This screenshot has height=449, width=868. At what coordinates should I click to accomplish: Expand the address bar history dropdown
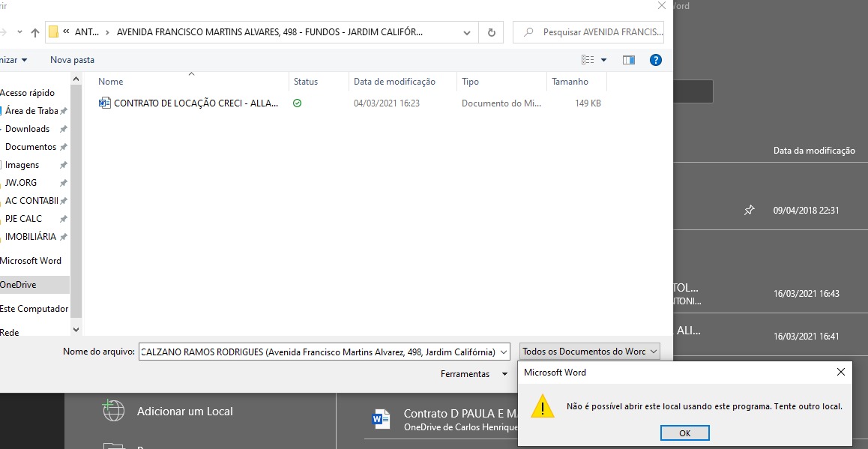[x=467, y=33]
